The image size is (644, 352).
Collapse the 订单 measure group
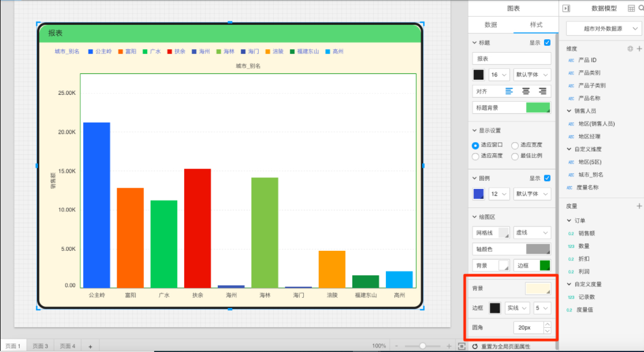pos(569,221)
